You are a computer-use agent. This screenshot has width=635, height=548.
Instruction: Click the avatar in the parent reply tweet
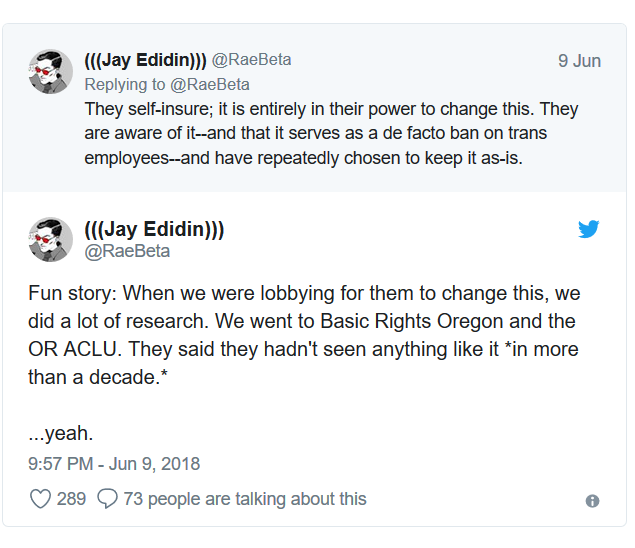click(x=50, y=72)
